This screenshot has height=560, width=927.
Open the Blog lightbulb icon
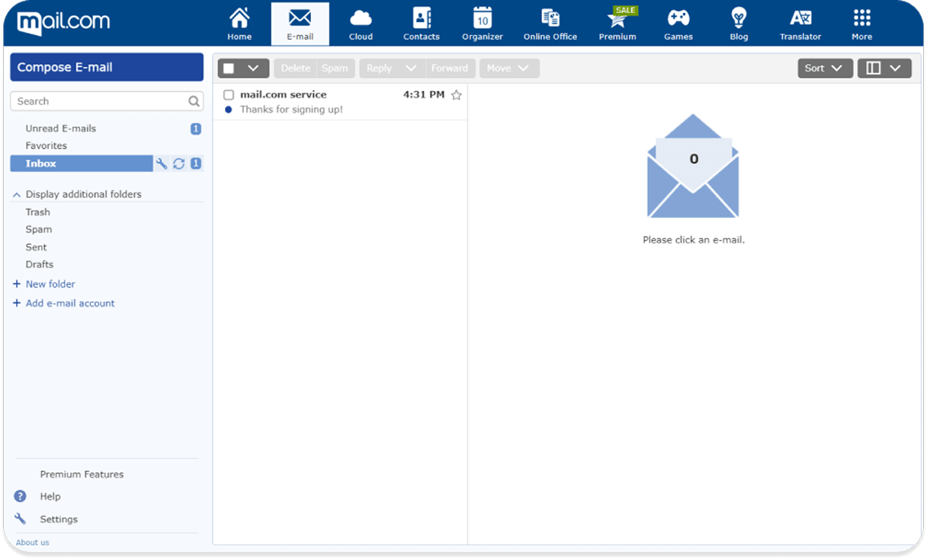click(739, 18)
